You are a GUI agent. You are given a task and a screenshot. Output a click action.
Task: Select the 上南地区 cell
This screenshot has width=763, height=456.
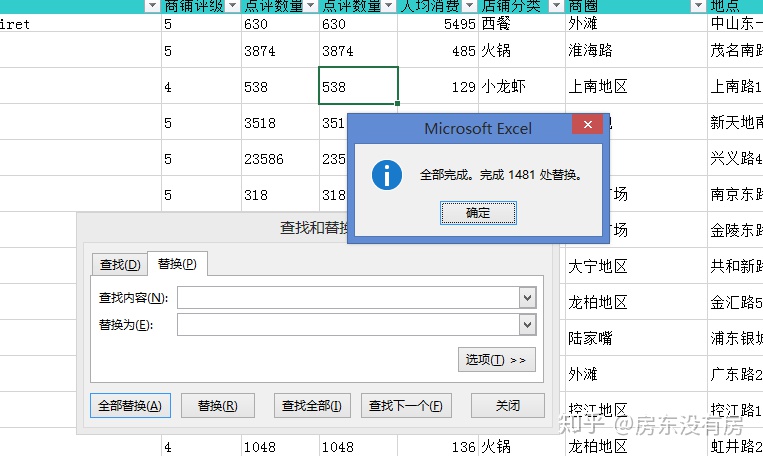[636, 86]
